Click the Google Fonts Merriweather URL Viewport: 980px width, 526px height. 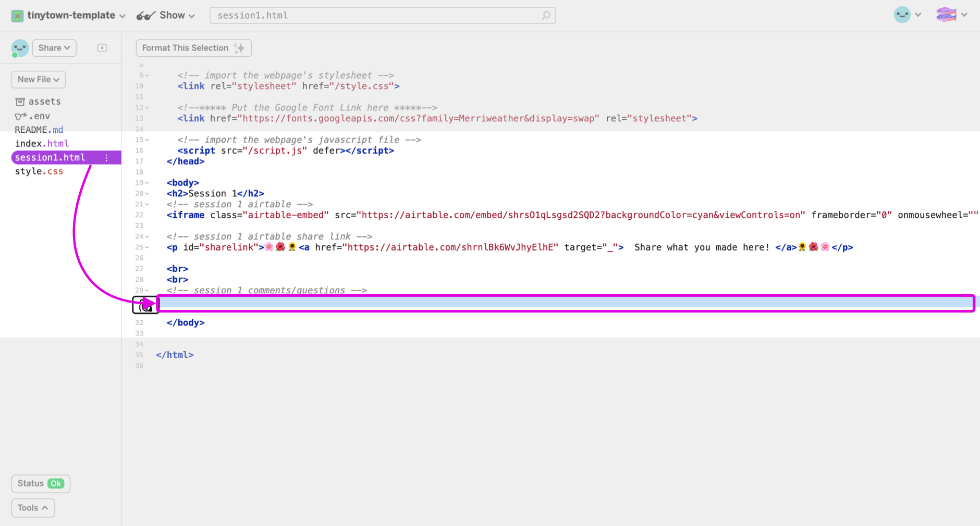[419, 119]
